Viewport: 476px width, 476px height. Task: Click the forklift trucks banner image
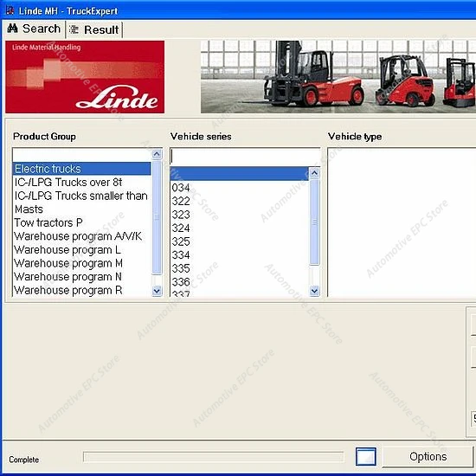(338, 77)
